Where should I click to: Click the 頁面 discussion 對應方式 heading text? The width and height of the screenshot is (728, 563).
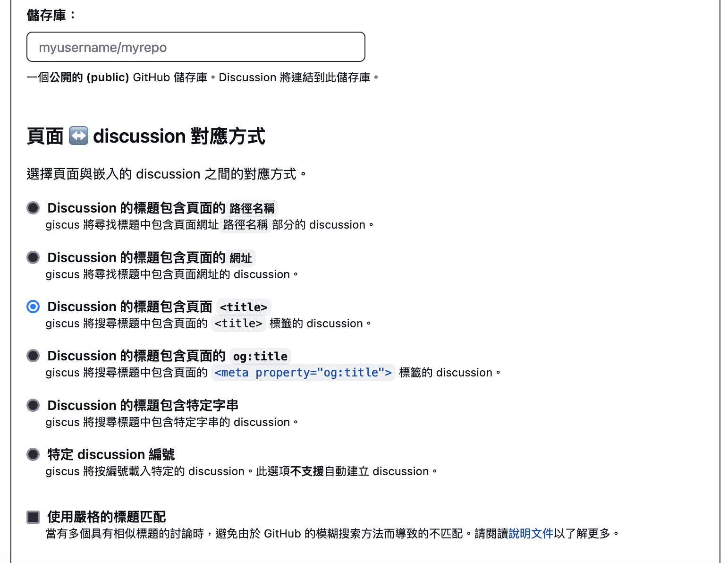pos(146,136)
